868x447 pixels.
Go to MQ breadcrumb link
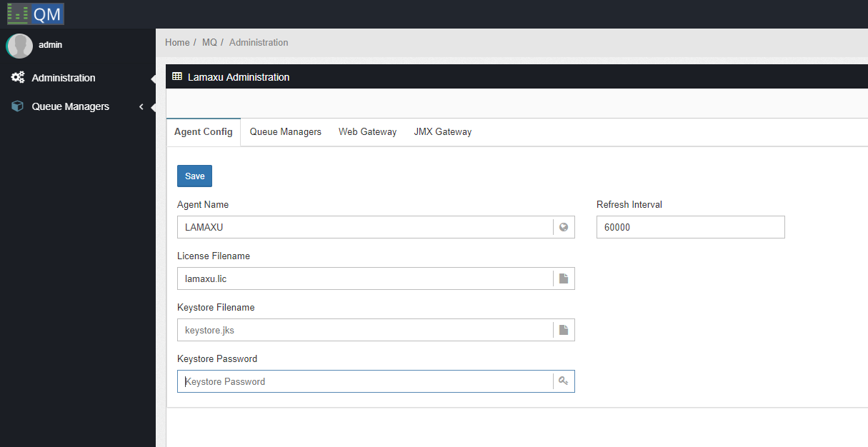(x=209, y=43)
